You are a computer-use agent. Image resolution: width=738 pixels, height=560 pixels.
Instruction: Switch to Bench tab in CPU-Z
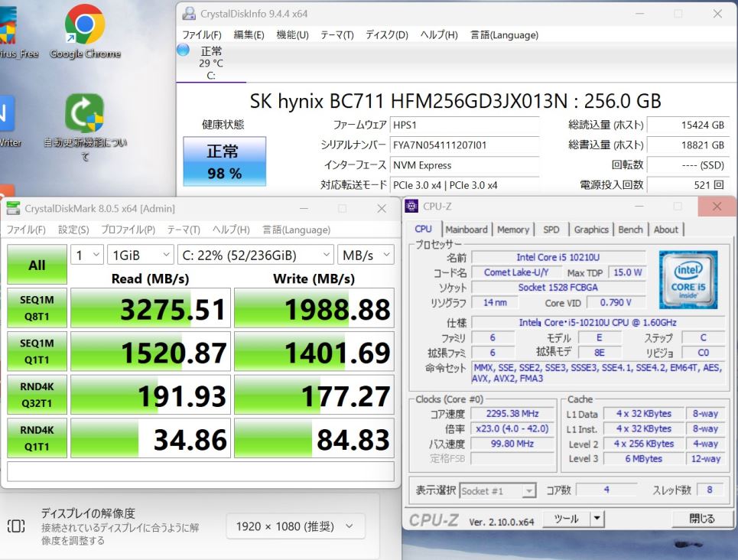tap(630, 230)
